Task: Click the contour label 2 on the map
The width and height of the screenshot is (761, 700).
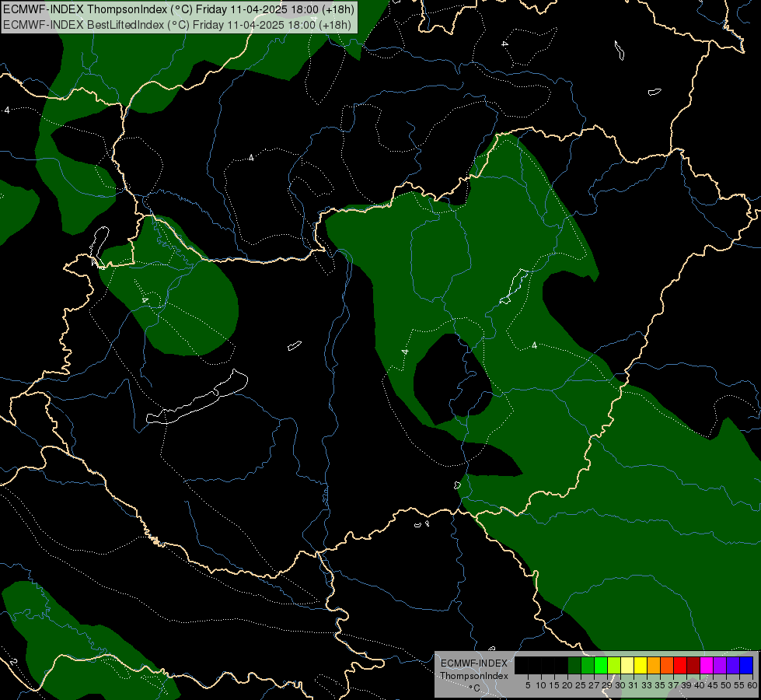Action: [13, 662]
